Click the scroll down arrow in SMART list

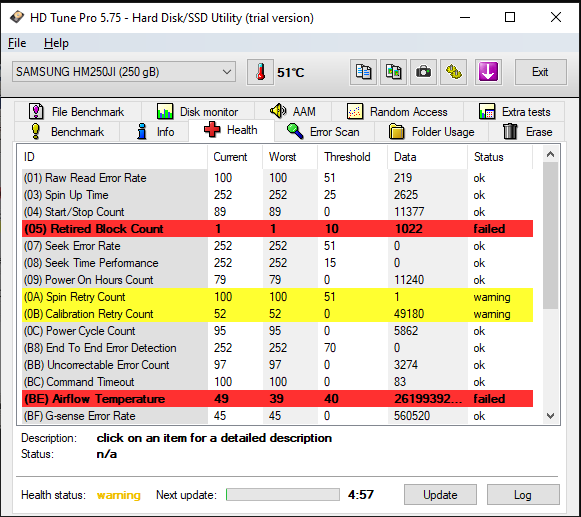click(551, 416)
